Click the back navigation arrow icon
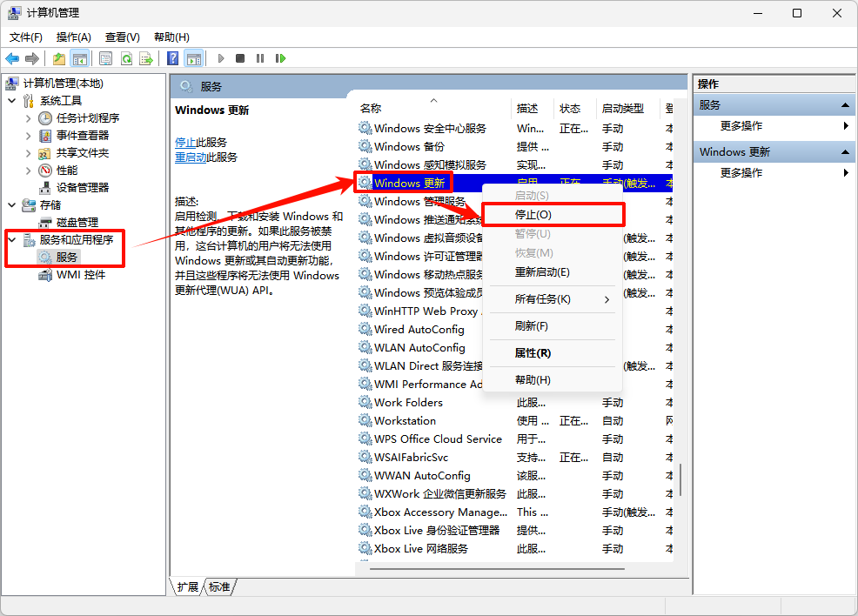 pyautogui.click(x=11, y=58)
